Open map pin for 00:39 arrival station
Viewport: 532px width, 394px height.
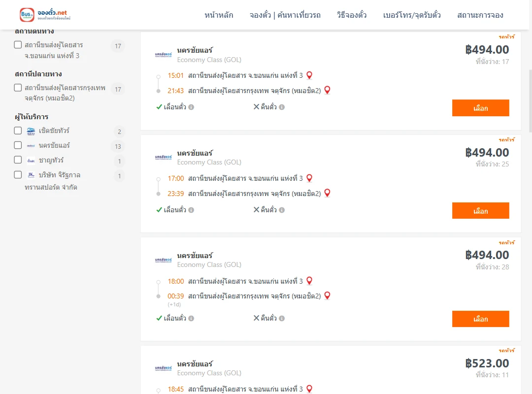(x=328, y=295)
